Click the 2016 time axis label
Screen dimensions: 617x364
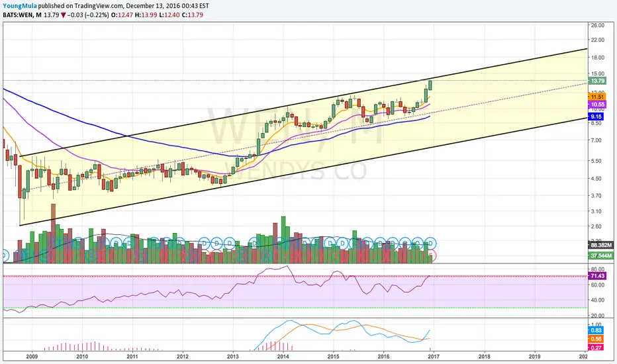(x=384, y=357)
